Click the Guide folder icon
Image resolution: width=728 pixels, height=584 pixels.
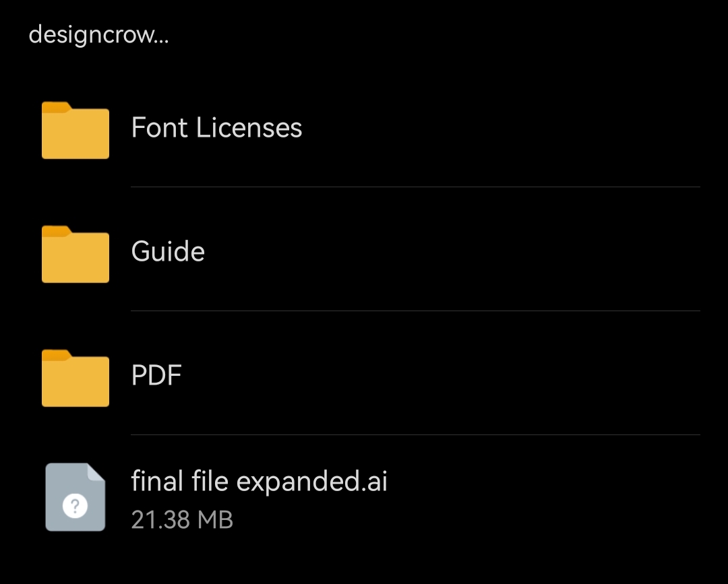point(75,255)
